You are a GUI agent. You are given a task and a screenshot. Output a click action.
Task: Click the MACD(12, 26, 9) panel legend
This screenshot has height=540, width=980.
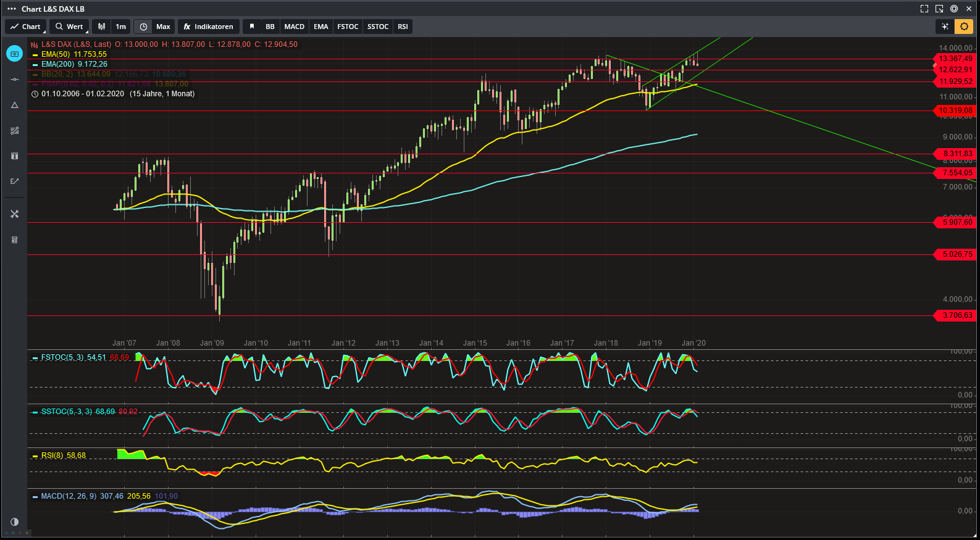click(x=109, y=496)
